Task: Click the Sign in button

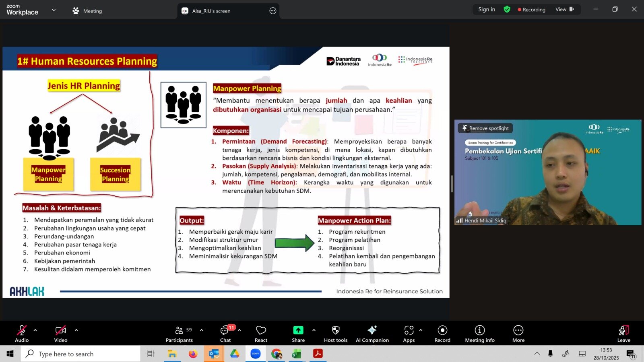Action: click(x=487, y=9)
